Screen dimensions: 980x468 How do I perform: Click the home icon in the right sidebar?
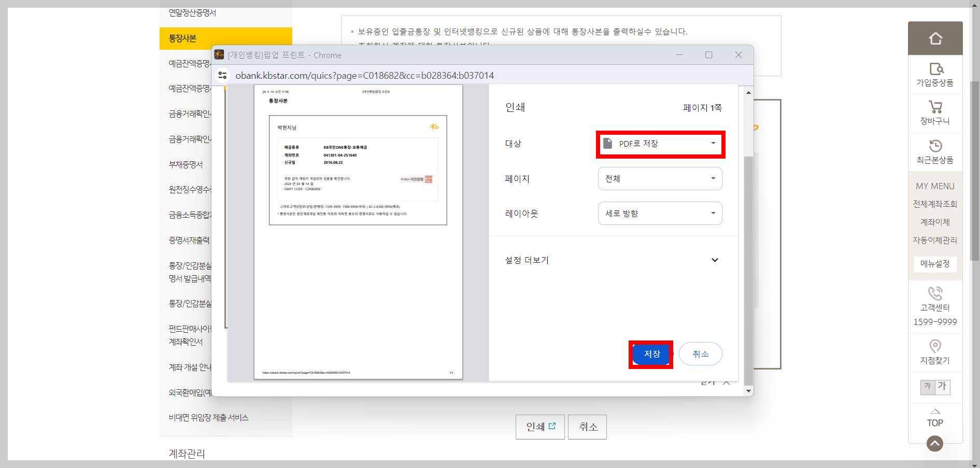tap(935, 37)
